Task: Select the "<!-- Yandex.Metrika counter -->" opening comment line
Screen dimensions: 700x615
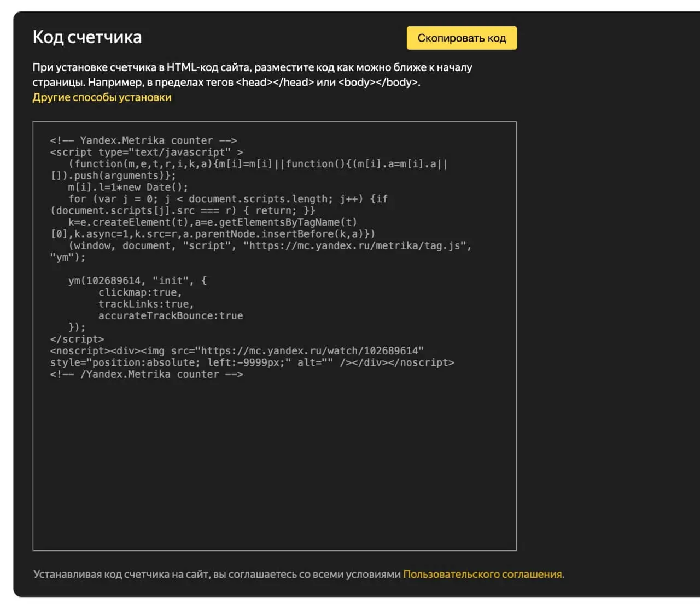Action: coord(143,140)
